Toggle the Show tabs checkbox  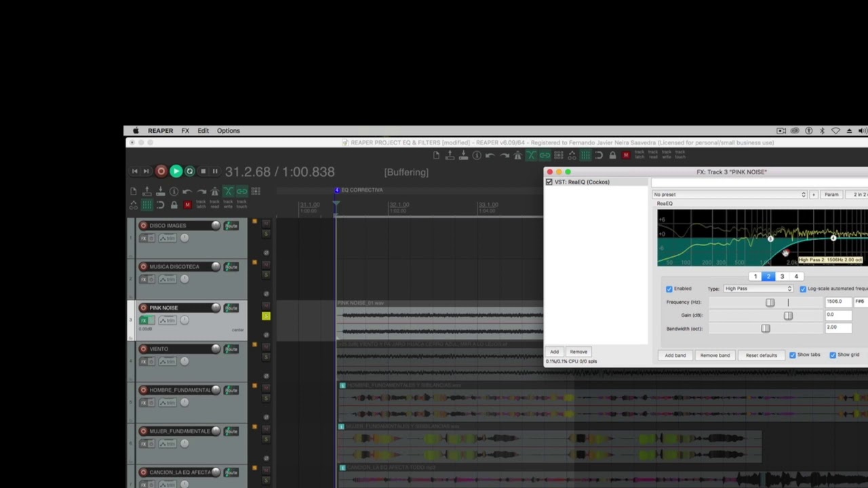click(792, 355)
